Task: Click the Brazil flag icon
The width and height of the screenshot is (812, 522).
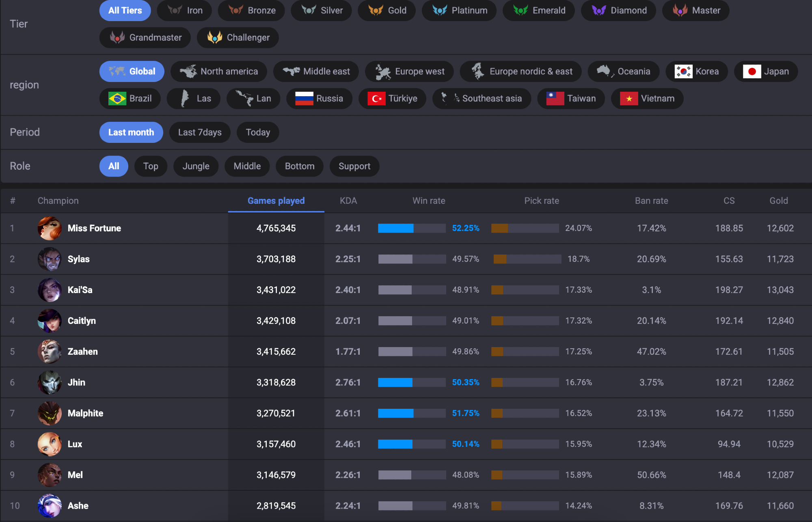Action: click(x=117, y=99)
